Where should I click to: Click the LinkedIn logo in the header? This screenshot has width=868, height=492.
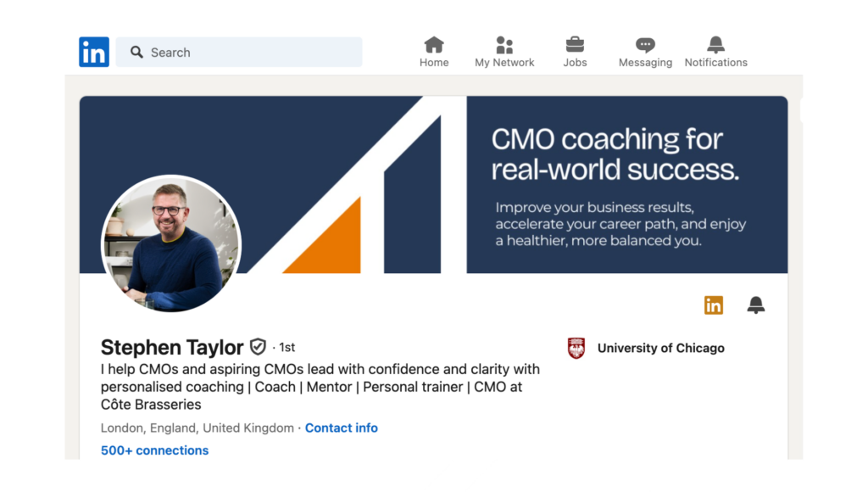pyautogui.click(x=94, y=53)
